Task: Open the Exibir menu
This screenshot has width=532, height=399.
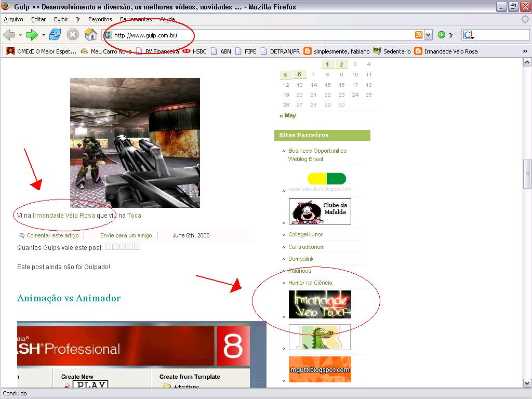Action: coord(61,19)
